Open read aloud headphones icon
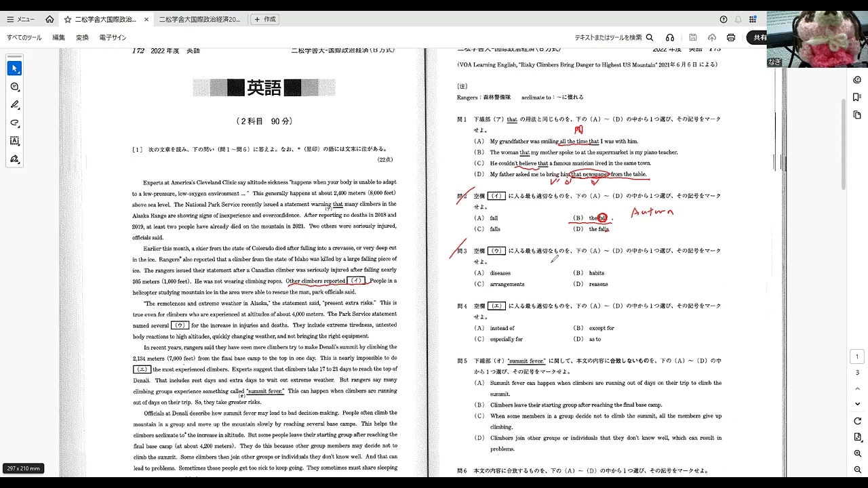This screenshot has width=868, height=488. [x=670, y=38]
